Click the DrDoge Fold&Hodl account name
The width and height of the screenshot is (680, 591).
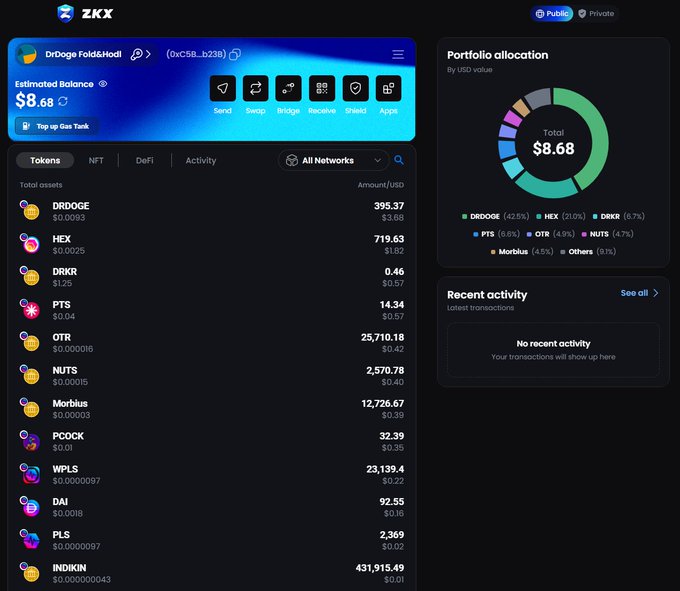(83, 54)
